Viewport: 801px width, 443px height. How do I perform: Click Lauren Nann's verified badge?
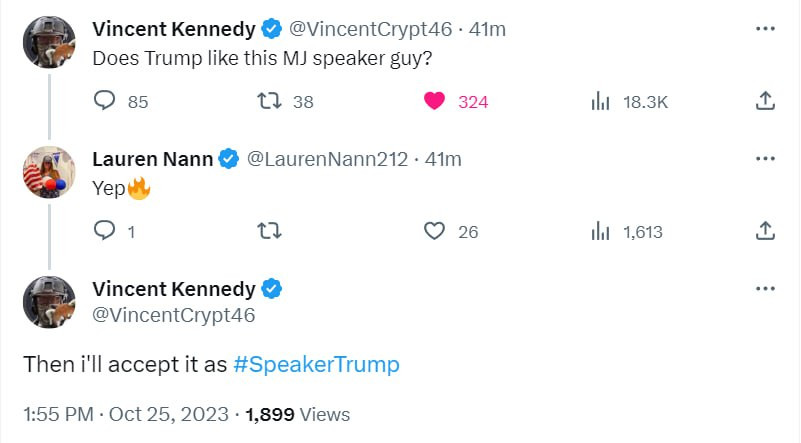(x=229, y=159)
